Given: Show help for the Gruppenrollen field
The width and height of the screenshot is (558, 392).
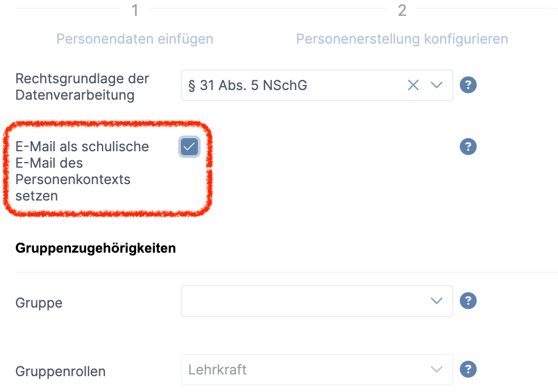Looking at the screenshot, I should (x=468, y=370).
